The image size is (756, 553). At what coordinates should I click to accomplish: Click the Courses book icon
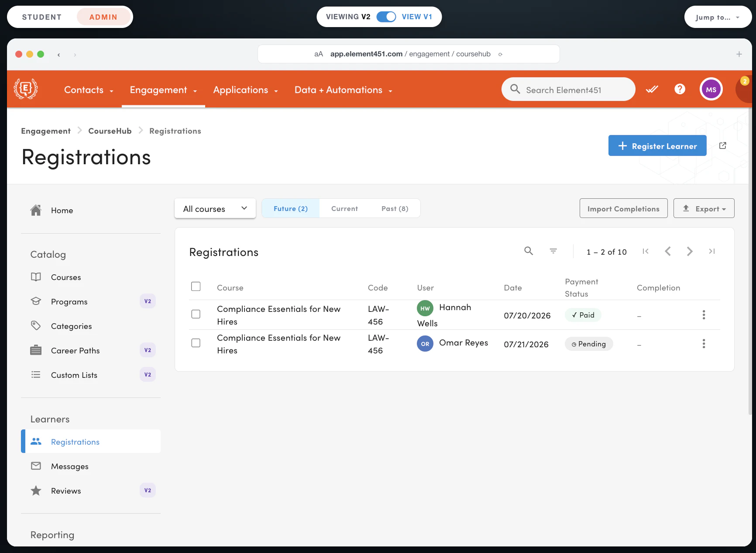pos(36,277)
